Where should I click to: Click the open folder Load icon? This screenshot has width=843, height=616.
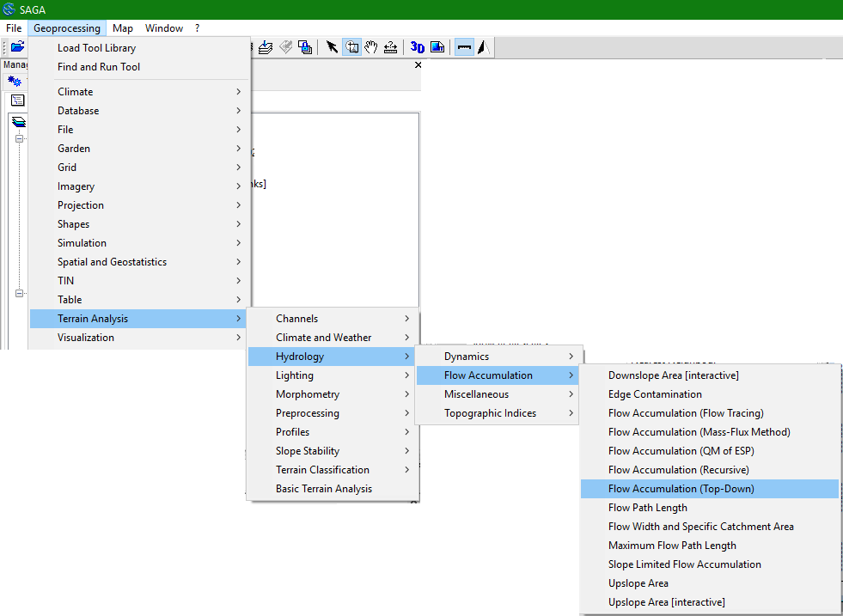pos(17,46)
